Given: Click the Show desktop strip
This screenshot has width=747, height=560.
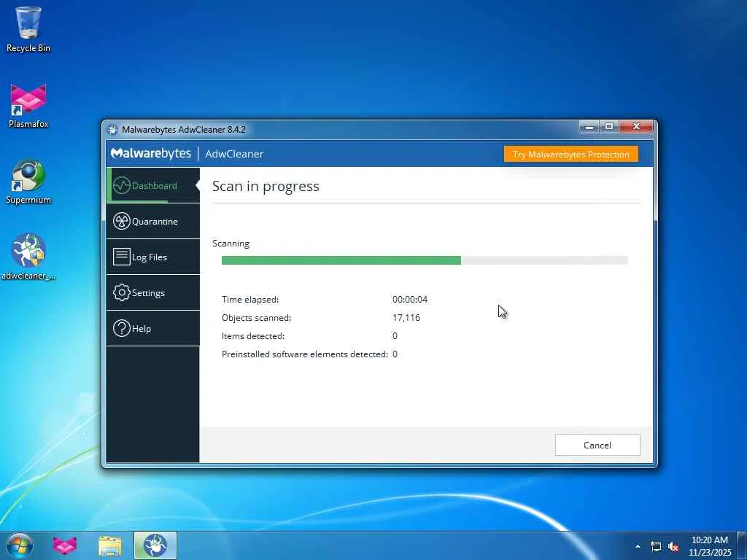Looking at the screenshot, I should (742, 545).
